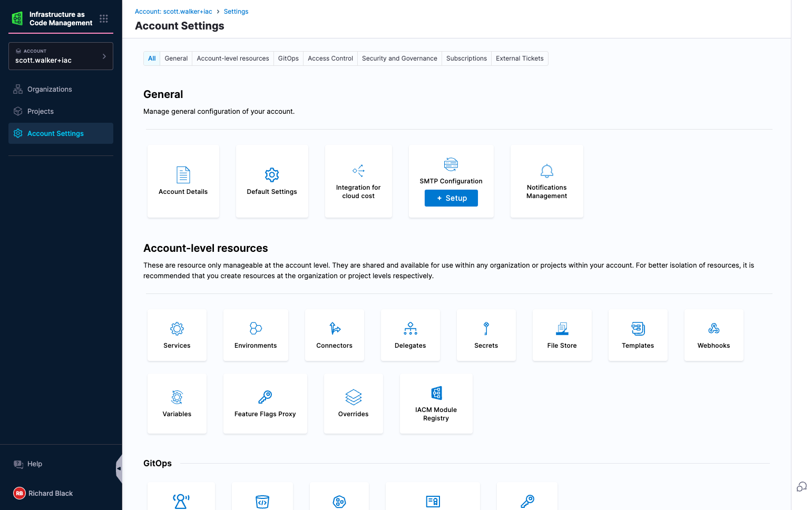Open the module switcher grid icon
The image size is (812, 510).
click(x=104, y=18)
